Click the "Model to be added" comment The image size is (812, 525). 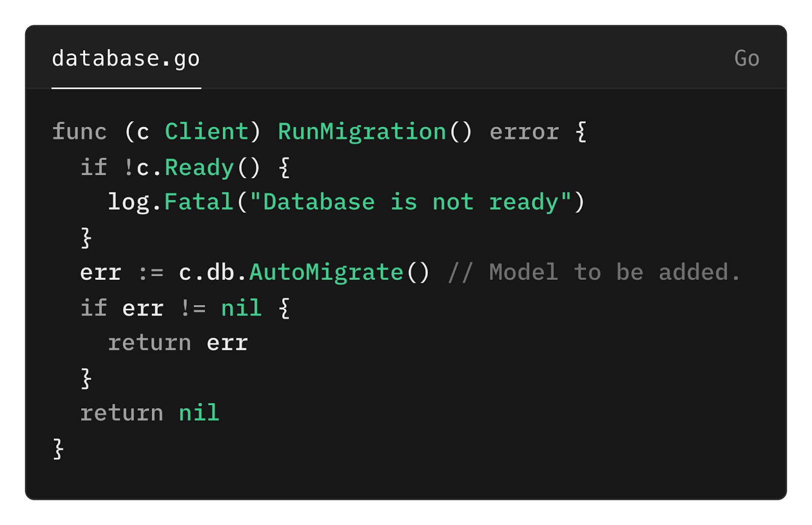point(594,272)
